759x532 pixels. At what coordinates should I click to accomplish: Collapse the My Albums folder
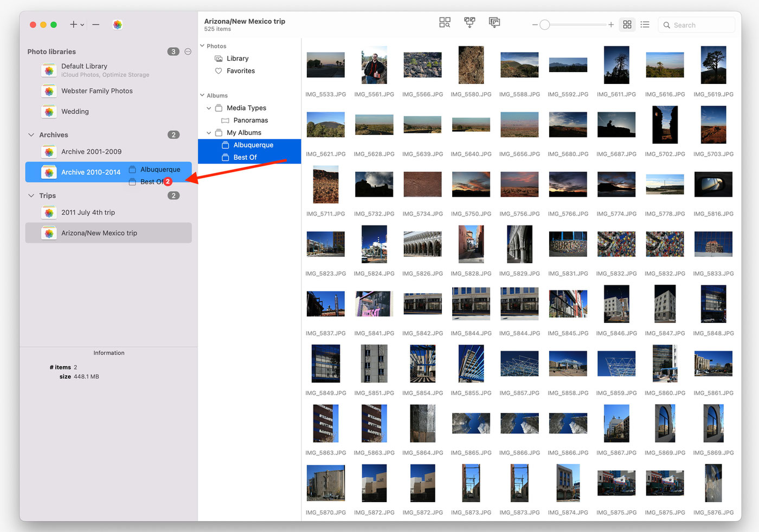[x=209, y=133]
